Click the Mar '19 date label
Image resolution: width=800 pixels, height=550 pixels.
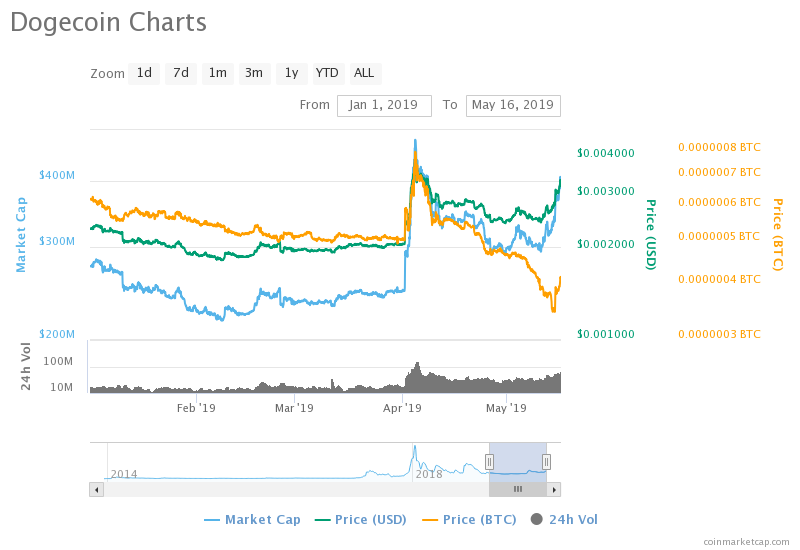(294, 408)
